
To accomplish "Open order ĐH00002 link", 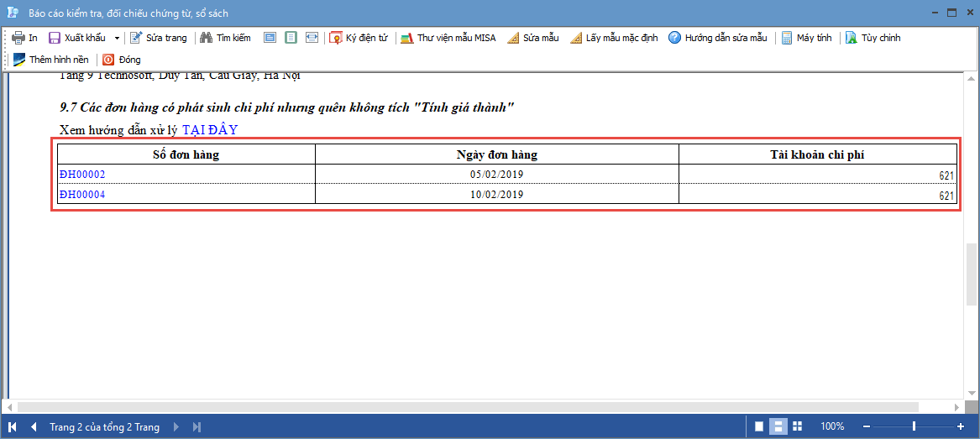I will 82,174.
